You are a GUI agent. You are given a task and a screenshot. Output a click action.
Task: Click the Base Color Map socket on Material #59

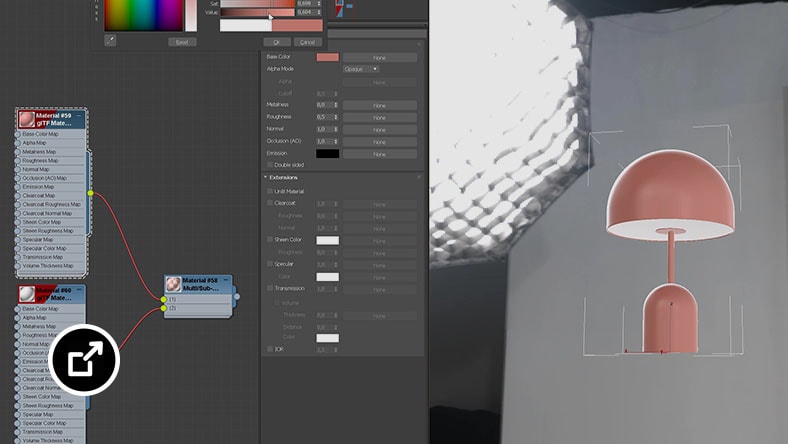(19, 134)
